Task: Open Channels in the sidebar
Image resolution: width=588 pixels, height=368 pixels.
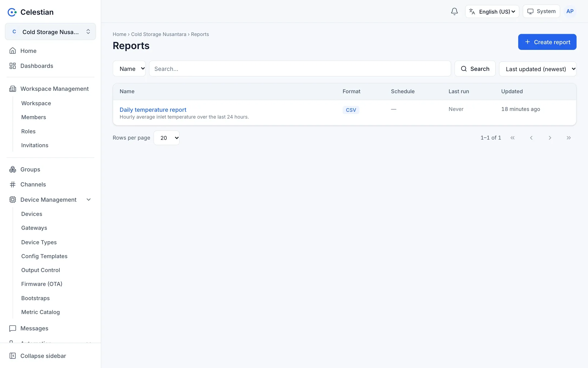Action: [50, 184]
